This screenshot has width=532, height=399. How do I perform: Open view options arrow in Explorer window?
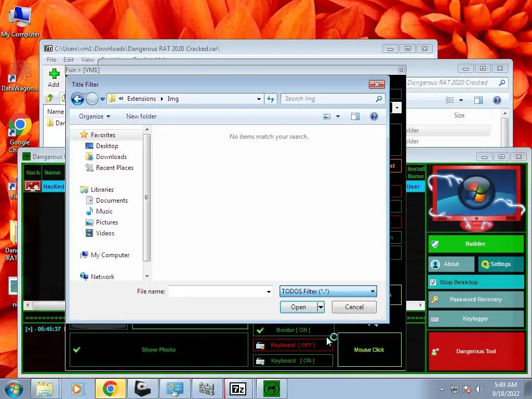coord(461,100)
